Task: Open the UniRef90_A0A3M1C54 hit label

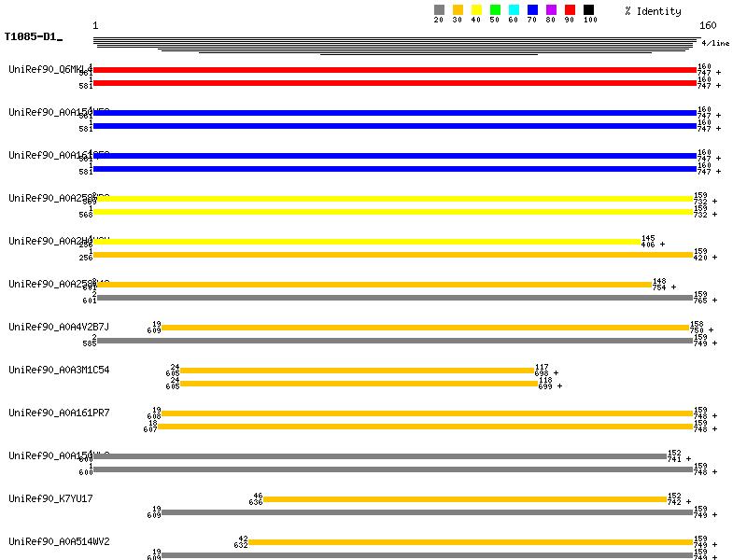Action: (59, 370)
